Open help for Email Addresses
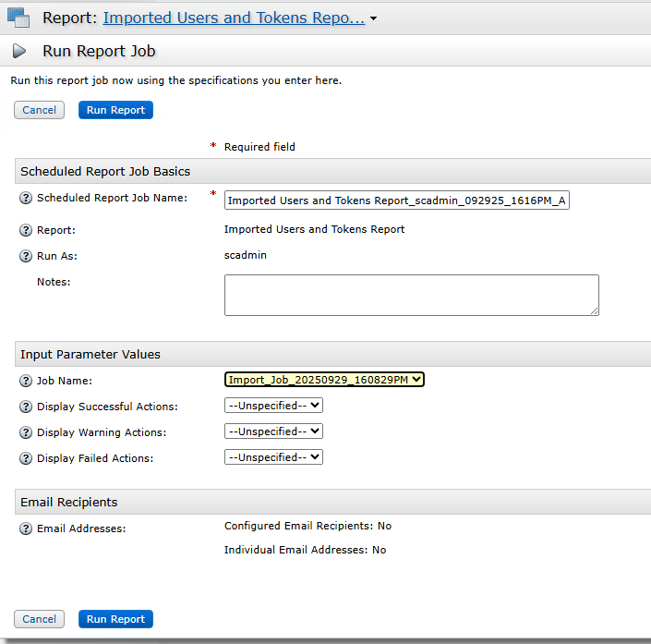 tap(26, 529)
